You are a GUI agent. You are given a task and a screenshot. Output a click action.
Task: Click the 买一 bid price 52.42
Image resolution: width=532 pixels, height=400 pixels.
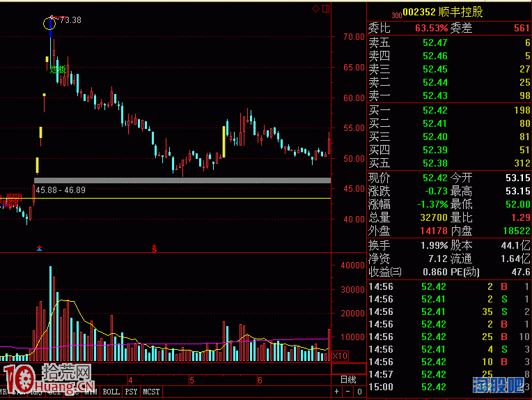pos(435,111)
